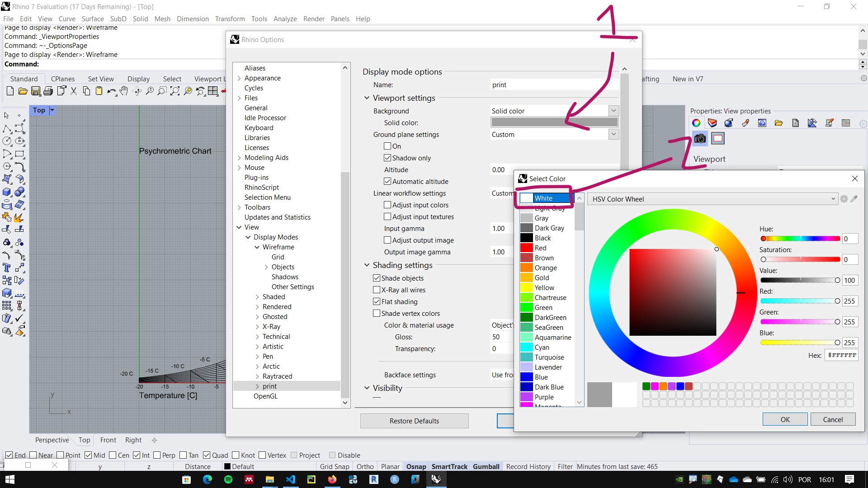Click the Zoom dynamic magnifier icon
Viewport: 868px width, 488px height.
(x=150, y=91)
